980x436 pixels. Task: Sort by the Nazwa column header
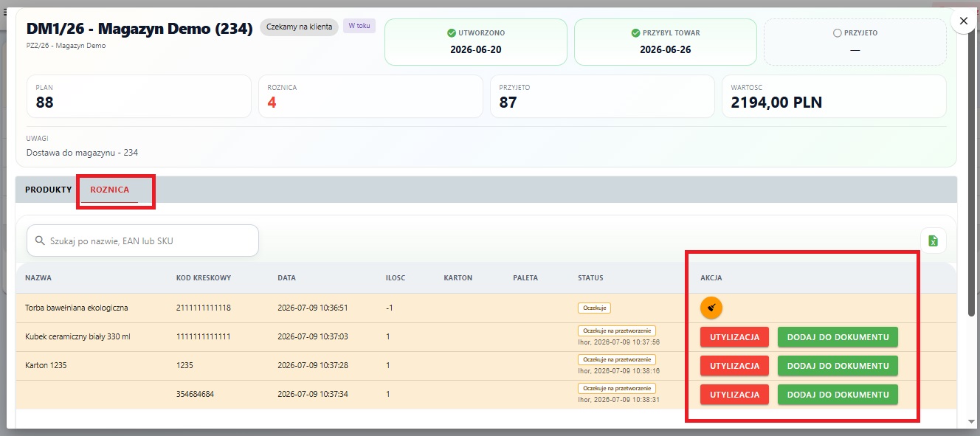[38, 278]
